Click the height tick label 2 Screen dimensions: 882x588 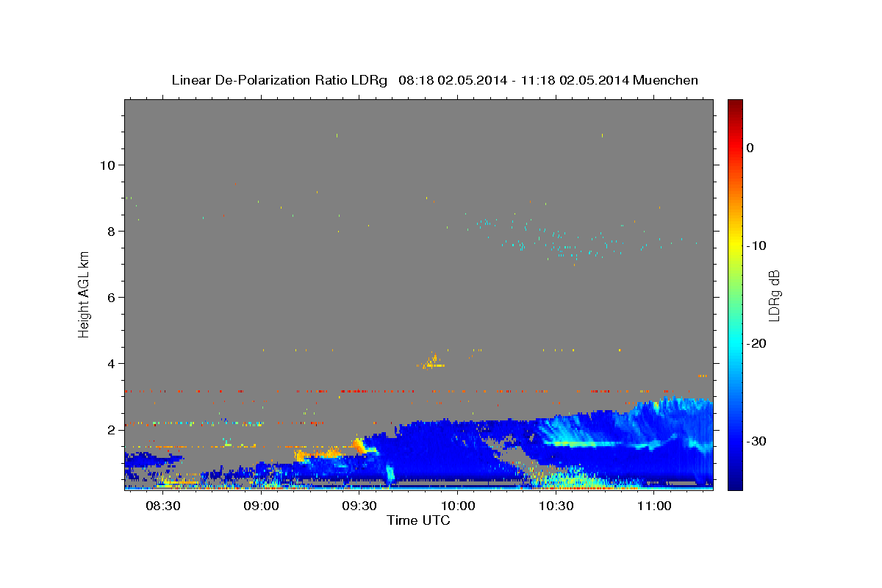111,430
